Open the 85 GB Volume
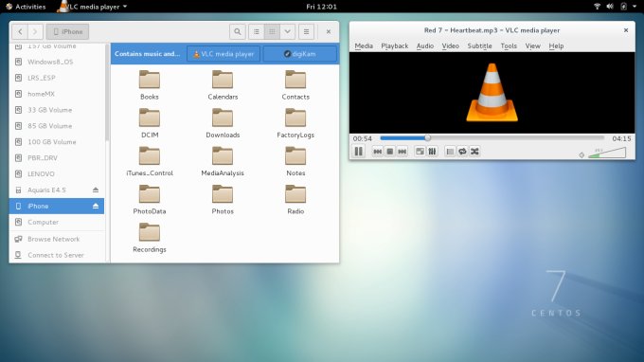The image size is (644, 362). (x=57, y=126)
